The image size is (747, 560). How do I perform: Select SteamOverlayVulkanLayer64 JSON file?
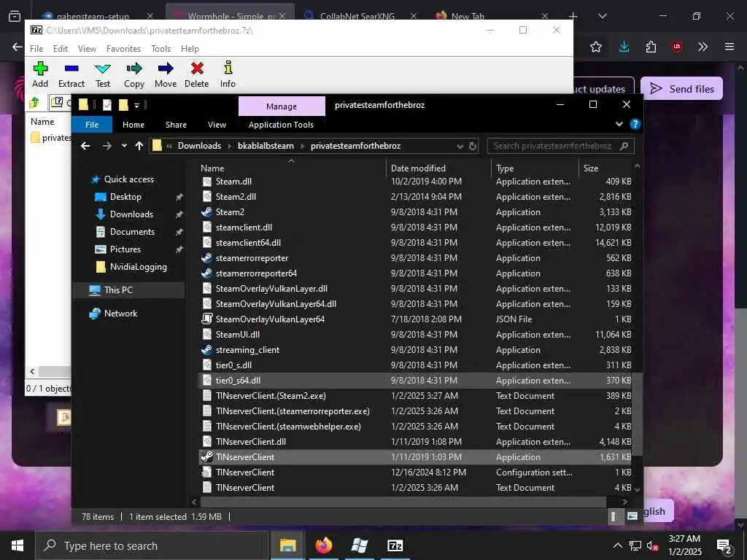tap(415, 319)
